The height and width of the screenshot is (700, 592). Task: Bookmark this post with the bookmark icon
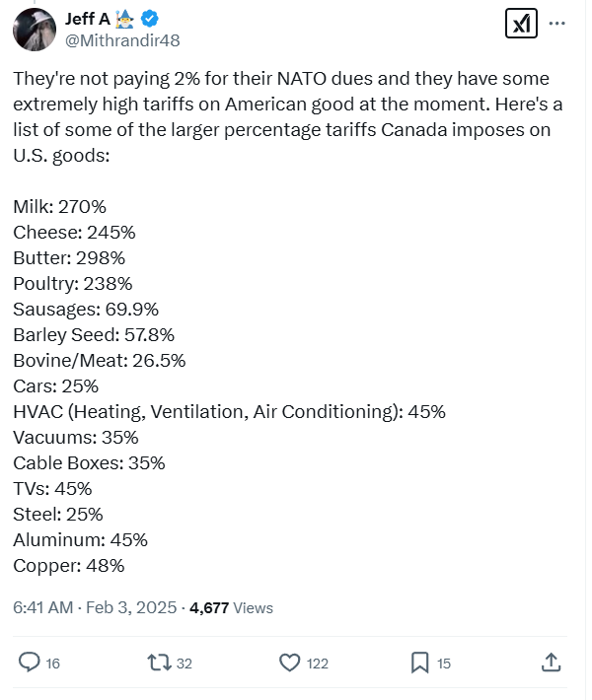click(x=419, y=663)
